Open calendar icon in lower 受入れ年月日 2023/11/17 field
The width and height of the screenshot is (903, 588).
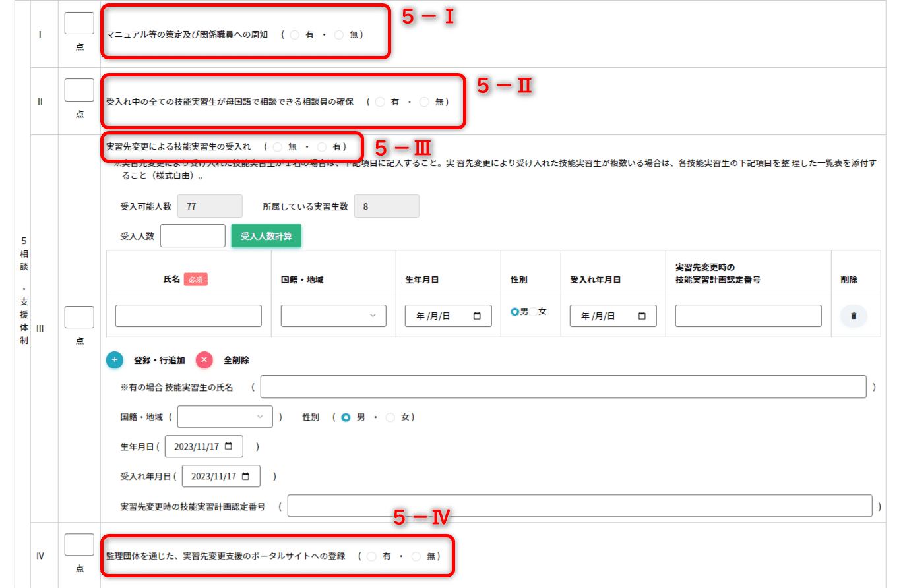click(x=246, y=476)
